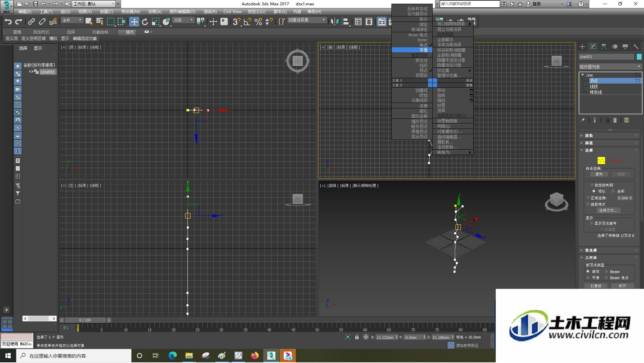Viewport: 644px width, 363px height.
Task: Activate the Select Object tool
Action: 89,22
